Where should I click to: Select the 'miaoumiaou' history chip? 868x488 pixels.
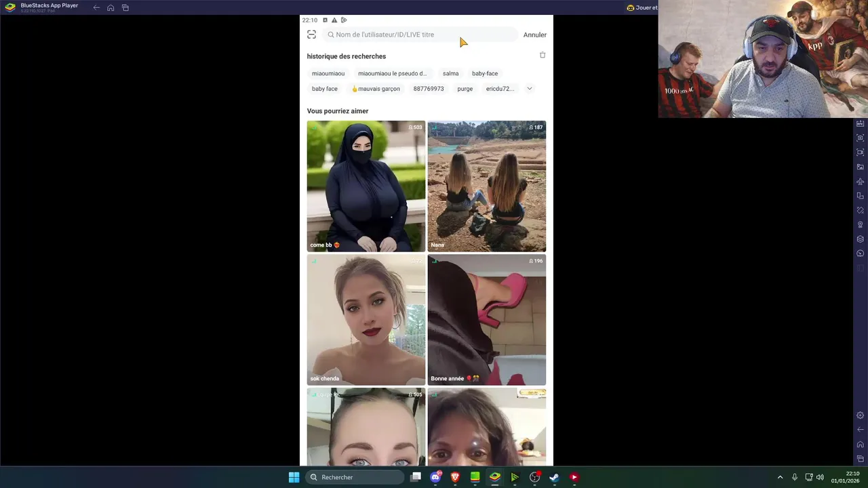click(x=328, y=73)
